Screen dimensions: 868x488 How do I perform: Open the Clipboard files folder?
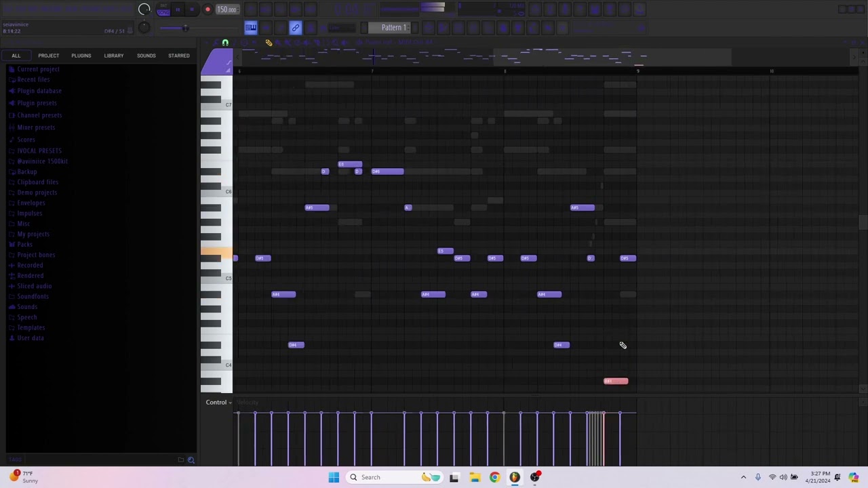(x=38, y=182)
